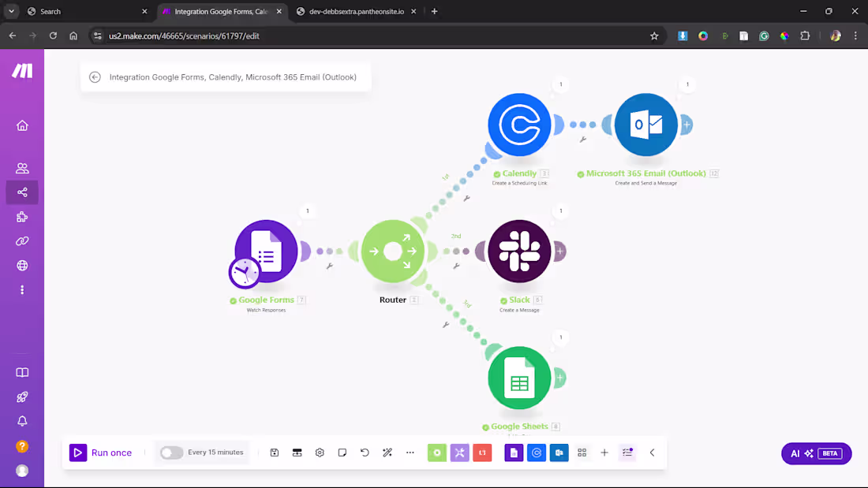Click the Calendly favorite in toolbar

point(537,453)
